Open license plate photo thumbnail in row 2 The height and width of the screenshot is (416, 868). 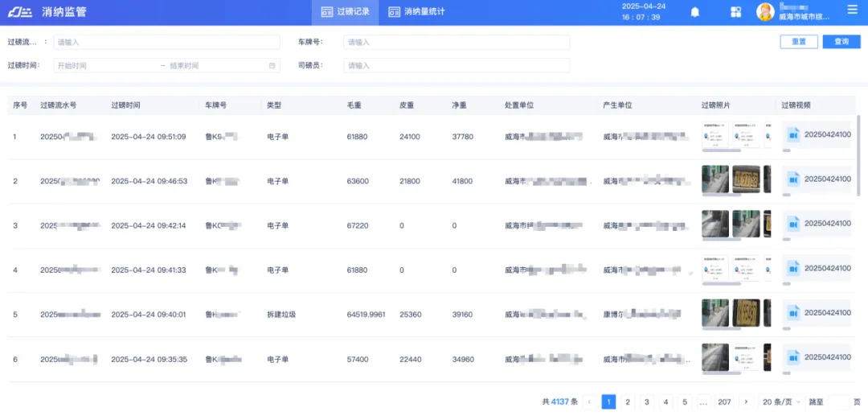[x=745, y=179]
